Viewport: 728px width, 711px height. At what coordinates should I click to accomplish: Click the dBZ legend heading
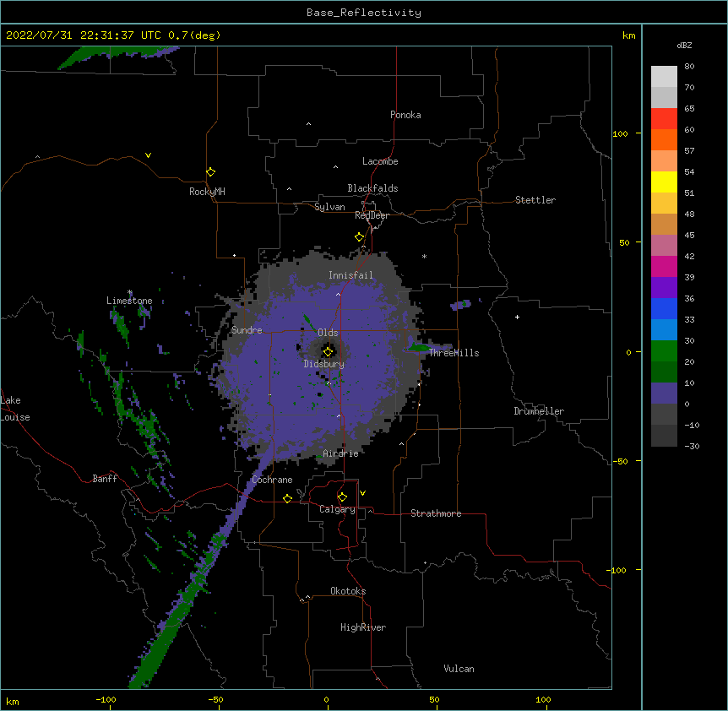[x=684, y=45]
